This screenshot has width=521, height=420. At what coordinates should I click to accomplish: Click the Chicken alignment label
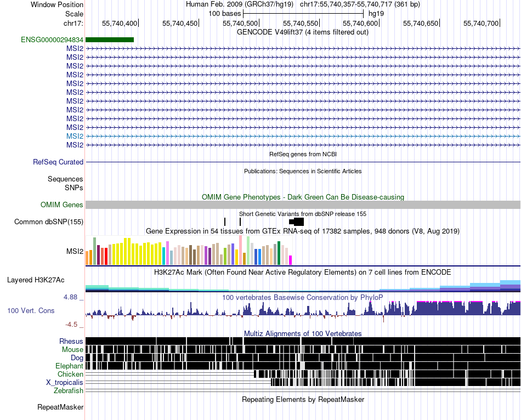click(x=70, y=374)
